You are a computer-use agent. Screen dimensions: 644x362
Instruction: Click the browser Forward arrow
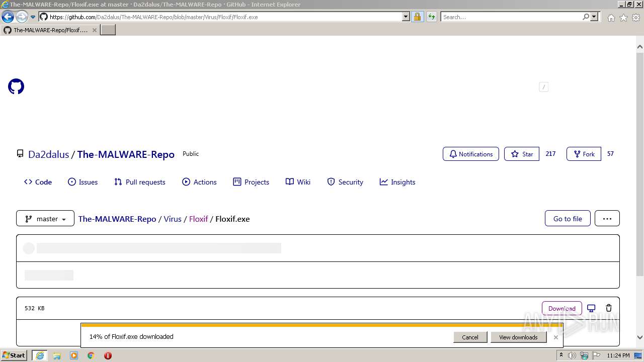point(22,17)
